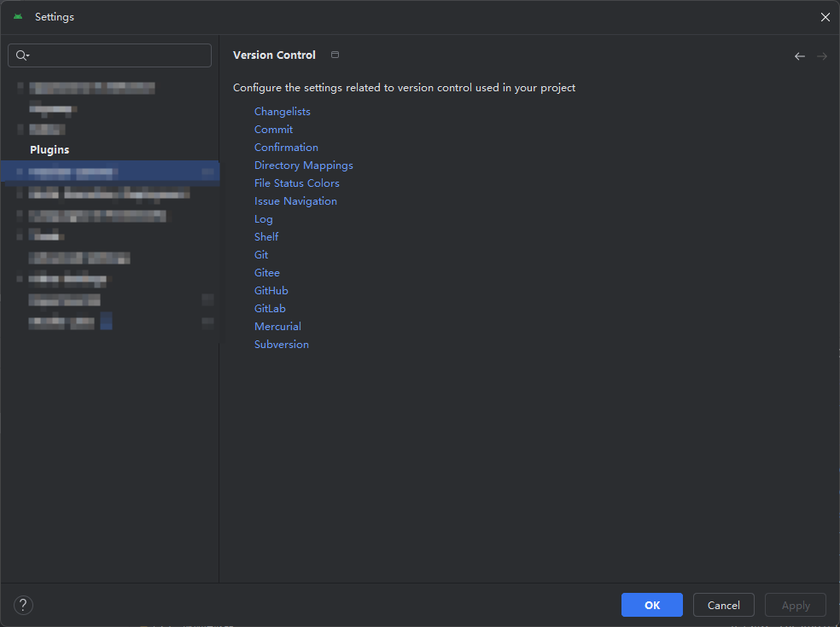The image size is (840, 627).
Task: Open the Confirmation settings page
Action: point(286,147)
